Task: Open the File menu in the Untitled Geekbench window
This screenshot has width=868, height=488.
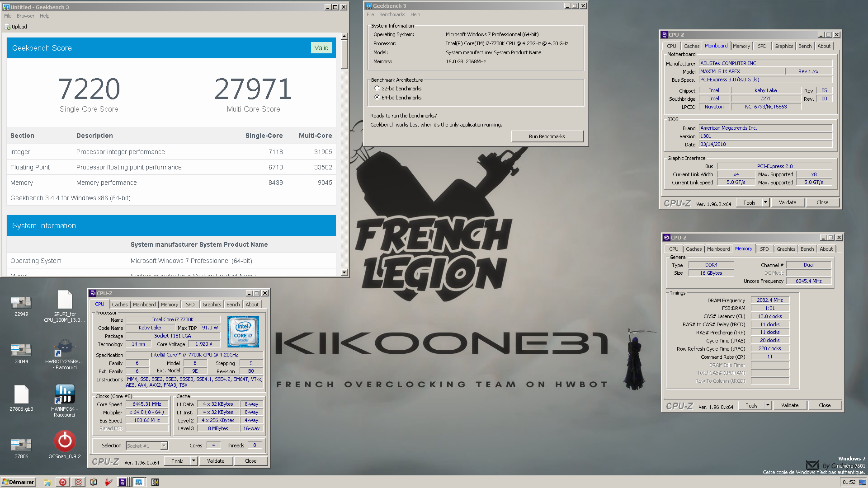Action: tap(8, 16)
